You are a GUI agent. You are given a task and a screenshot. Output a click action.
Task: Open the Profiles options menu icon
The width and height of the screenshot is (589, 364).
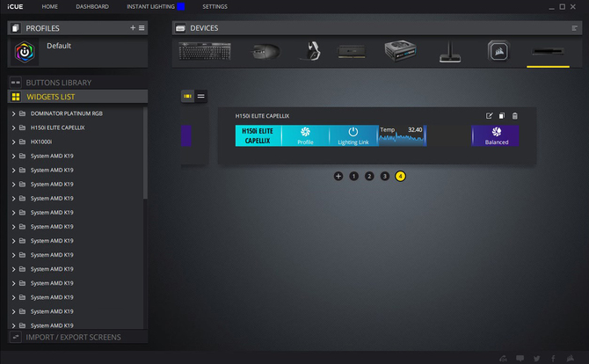[x=142, y=28]
